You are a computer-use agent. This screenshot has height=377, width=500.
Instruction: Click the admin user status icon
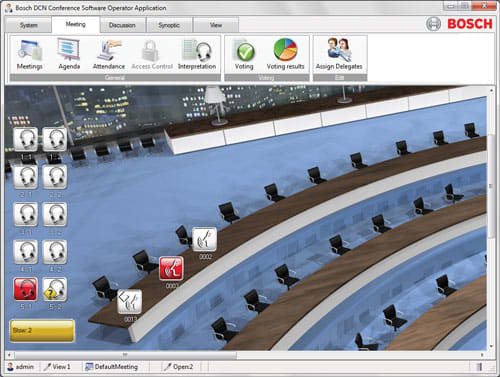pos(11,367)
